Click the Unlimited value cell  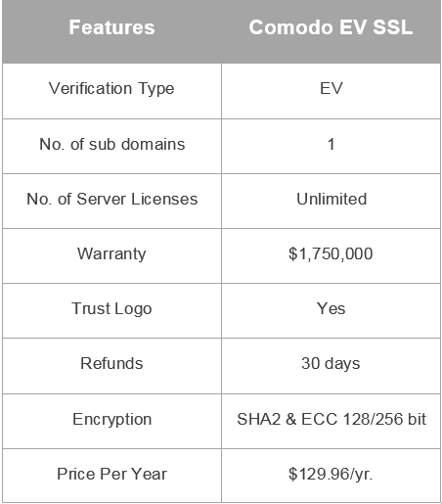331,202
